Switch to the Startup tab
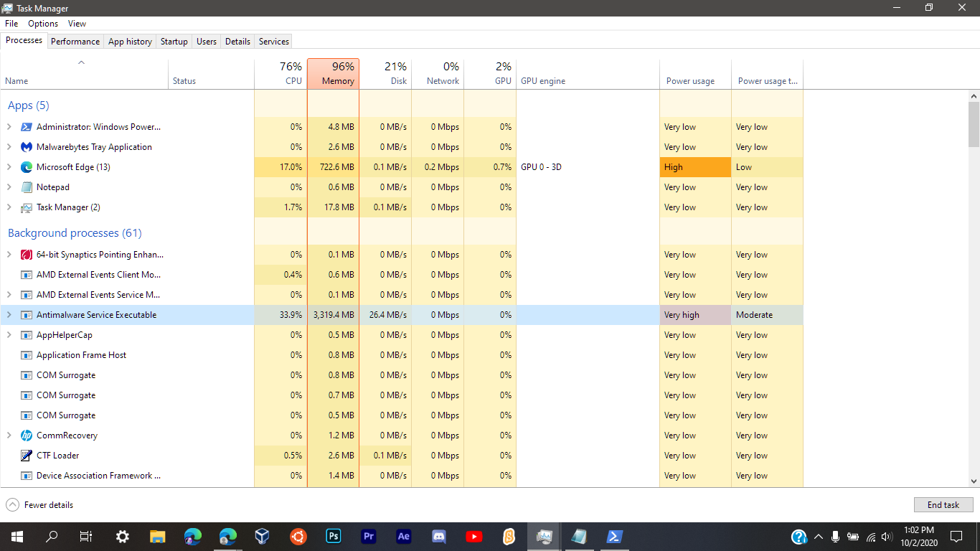Screen dimensions: 980x551 [x=174, y=42]
